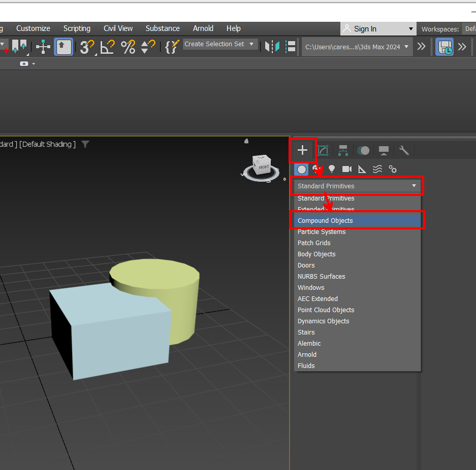Viewport: 476px width, 470px height.
Task: Choose Arnold from the category list
Action: [357, 354]
